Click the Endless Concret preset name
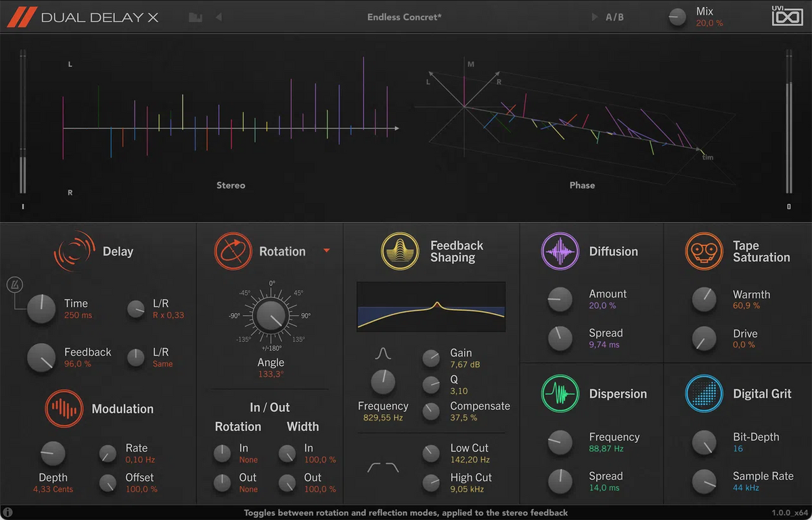812x520 pixels. click(404, 17)
